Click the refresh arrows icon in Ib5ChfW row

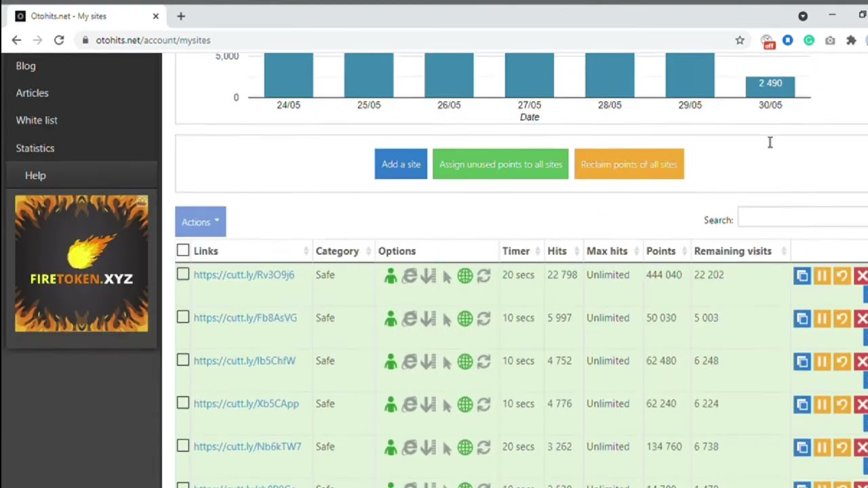(x=484, y=361)
